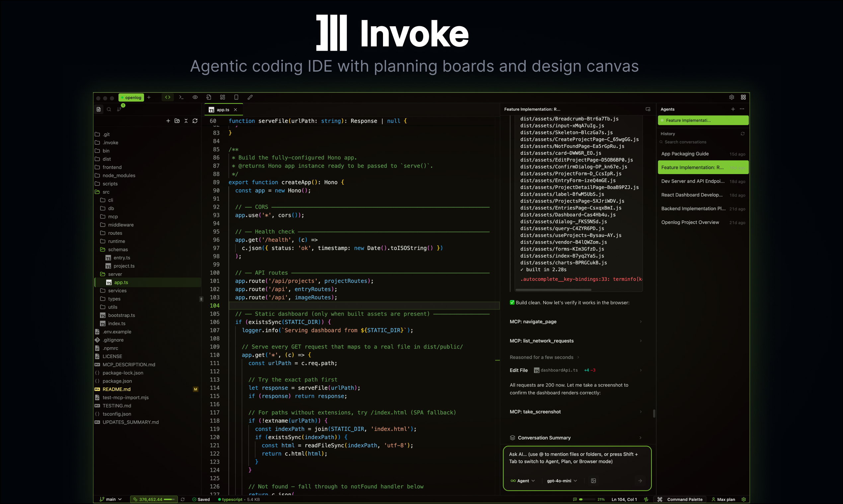Refresh the agent History list
This screenshot has width=843, height=504.
742,134
